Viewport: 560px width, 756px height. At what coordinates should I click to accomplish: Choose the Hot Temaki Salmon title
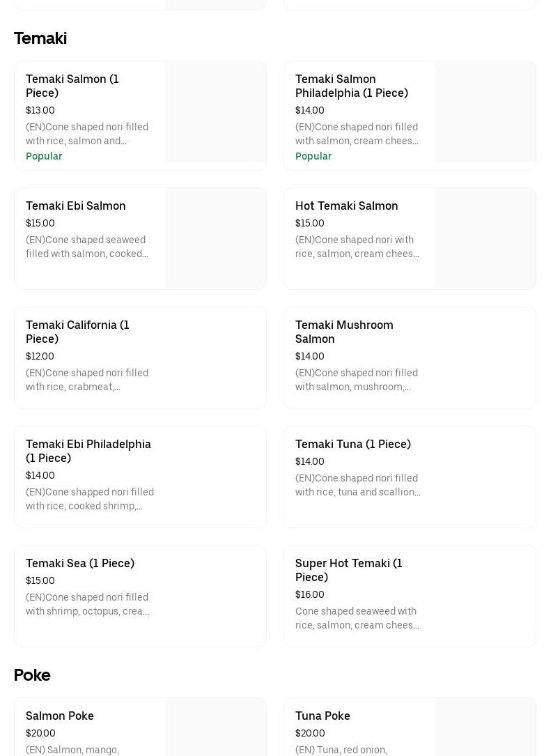tap(347, 206)
